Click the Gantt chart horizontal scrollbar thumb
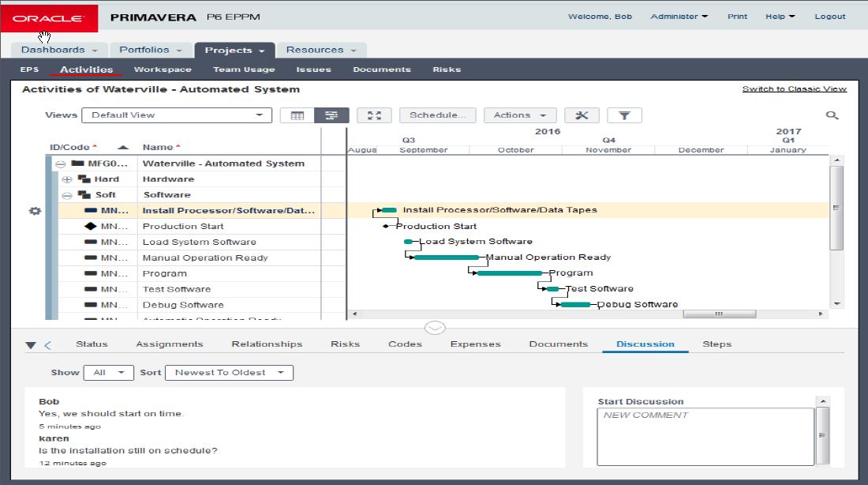Screen dimensions: 868x485 click(x=718, y=314)
